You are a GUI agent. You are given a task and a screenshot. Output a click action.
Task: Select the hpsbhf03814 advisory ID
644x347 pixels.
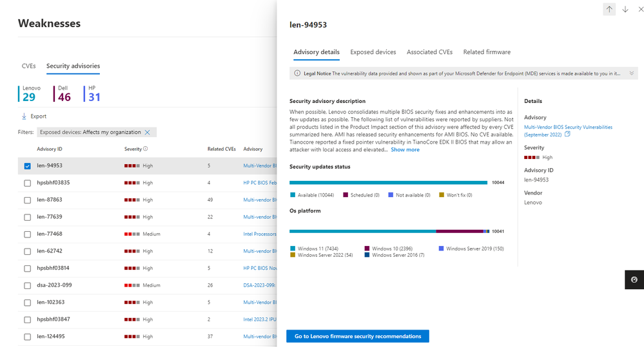[53, 268]
